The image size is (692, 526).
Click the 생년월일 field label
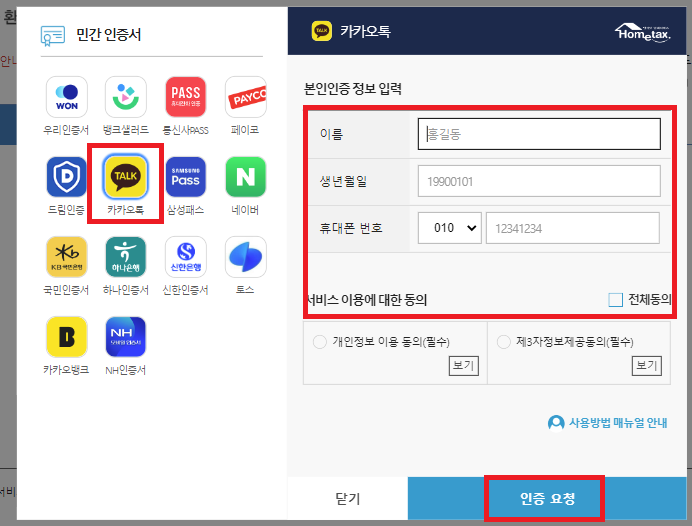[343, 181]
